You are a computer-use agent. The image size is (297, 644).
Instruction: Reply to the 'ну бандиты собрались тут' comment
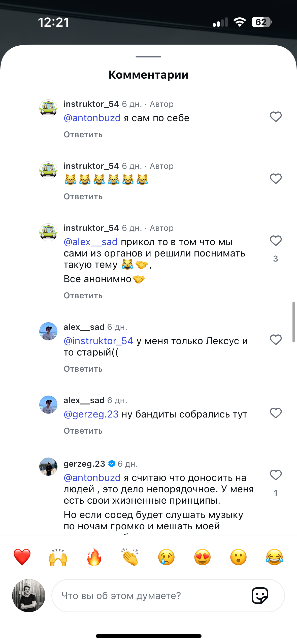[83, 431]
